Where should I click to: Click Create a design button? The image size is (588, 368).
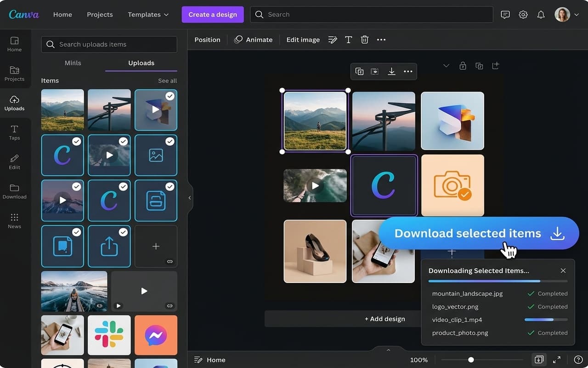[213, 14]
